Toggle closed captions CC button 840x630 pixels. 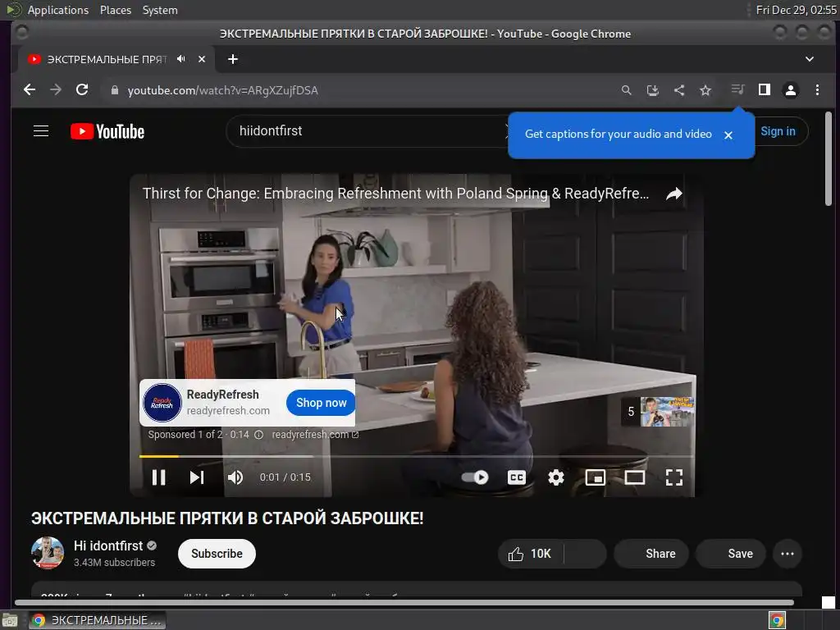pos(517,477)
